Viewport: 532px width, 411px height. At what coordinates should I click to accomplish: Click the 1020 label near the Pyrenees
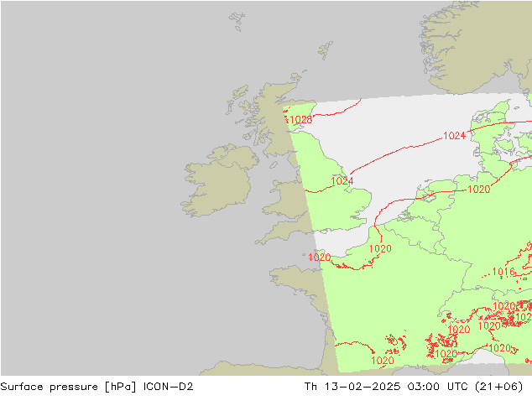[x=383, y=360]
